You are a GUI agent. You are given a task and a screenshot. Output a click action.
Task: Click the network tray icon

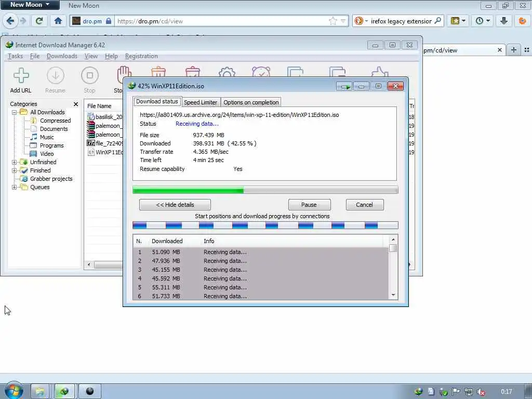(468, 392)
